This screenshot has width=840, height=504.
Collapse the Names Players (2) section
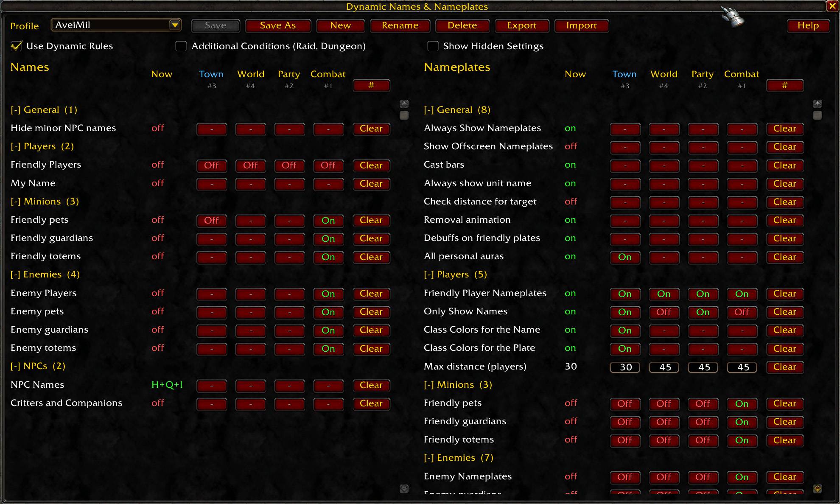(x=42, y=146)
